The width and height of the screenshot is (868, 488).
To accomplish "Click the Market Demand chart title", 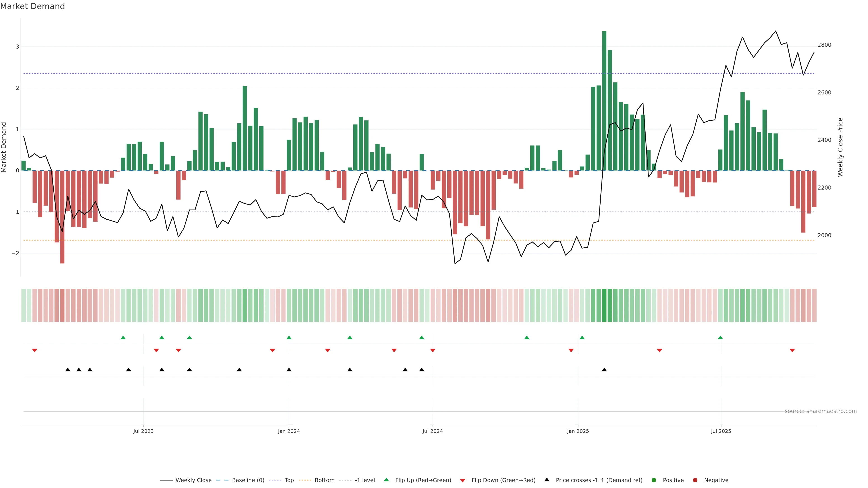I will 32,6.
